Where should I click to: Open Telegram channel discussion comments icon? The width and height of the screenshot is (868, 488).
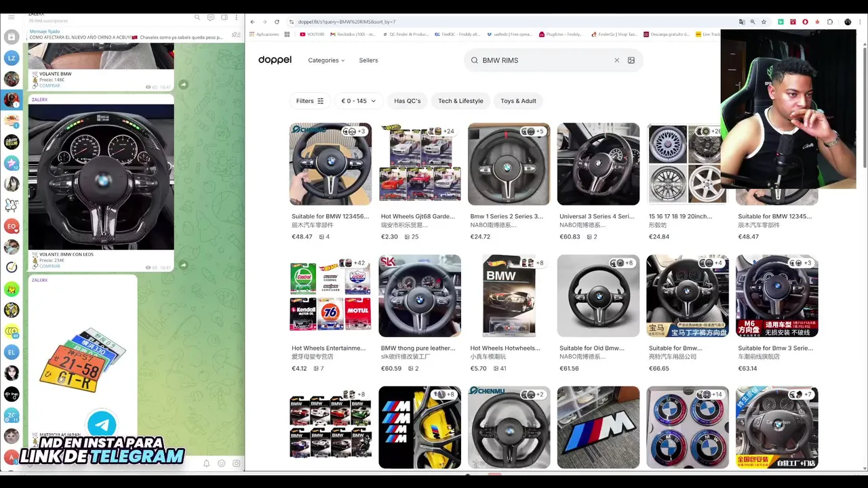[212, 17]
